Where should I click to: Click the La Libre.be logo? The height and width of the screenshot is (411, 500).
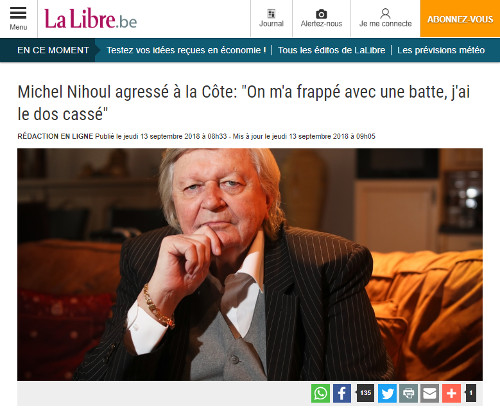(90, 19)
